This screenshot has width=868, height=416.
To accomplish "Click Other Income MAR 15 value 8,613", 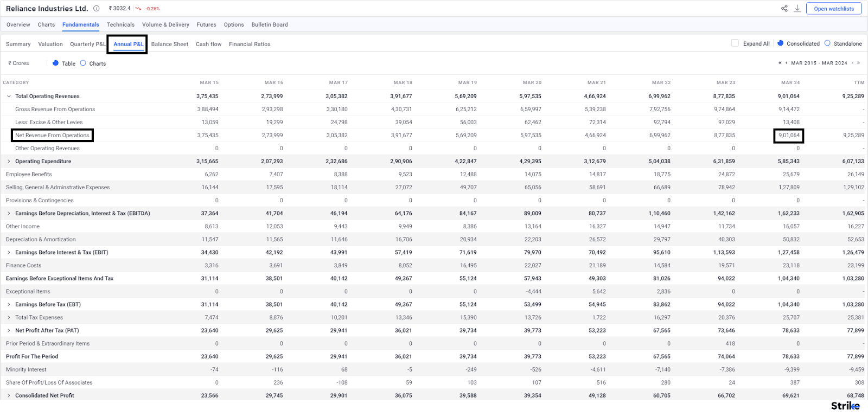I will tap(212, 226).
